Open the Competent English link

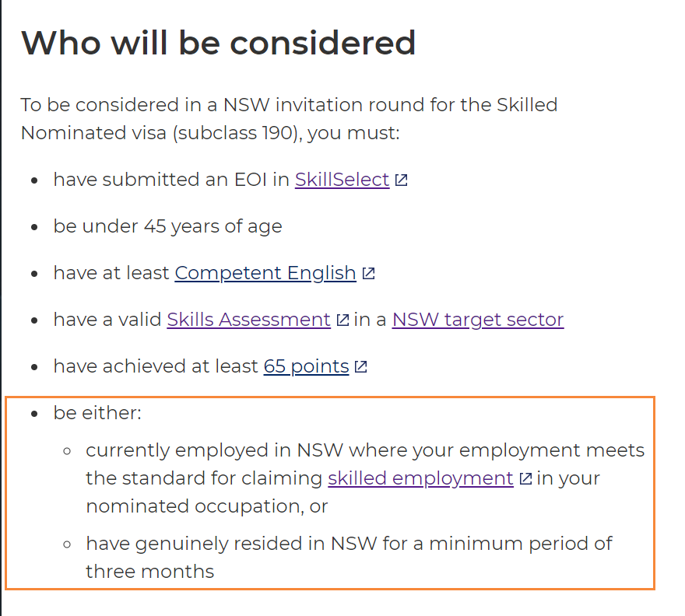(x=265, y=273)
